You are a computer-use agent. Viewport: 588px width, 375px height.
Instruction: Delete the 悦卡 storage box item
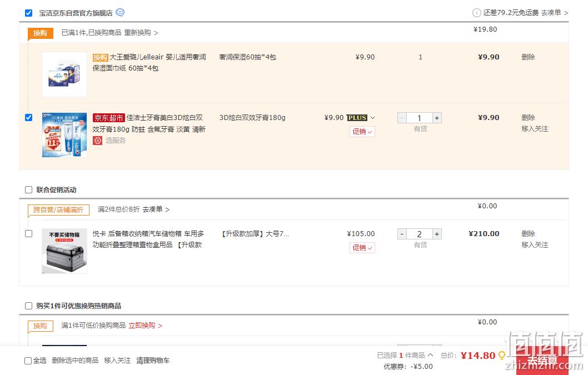[528, 234]
